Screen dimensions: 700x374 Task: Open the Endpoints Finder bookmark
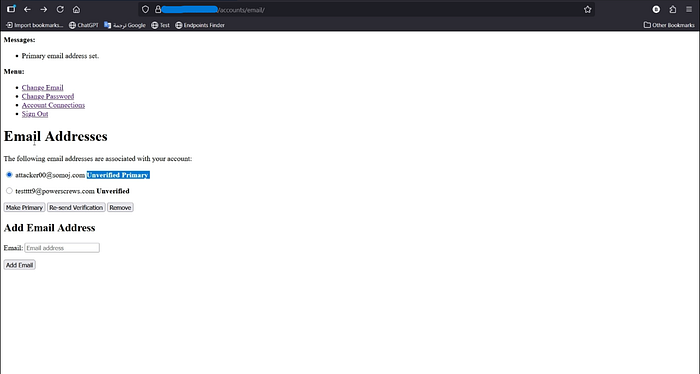coord(200,25)
